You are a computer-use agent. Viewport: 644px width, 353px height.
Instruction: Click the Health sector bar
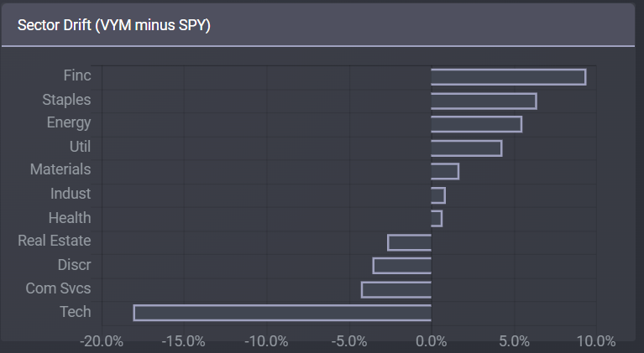tap(437, 219)
